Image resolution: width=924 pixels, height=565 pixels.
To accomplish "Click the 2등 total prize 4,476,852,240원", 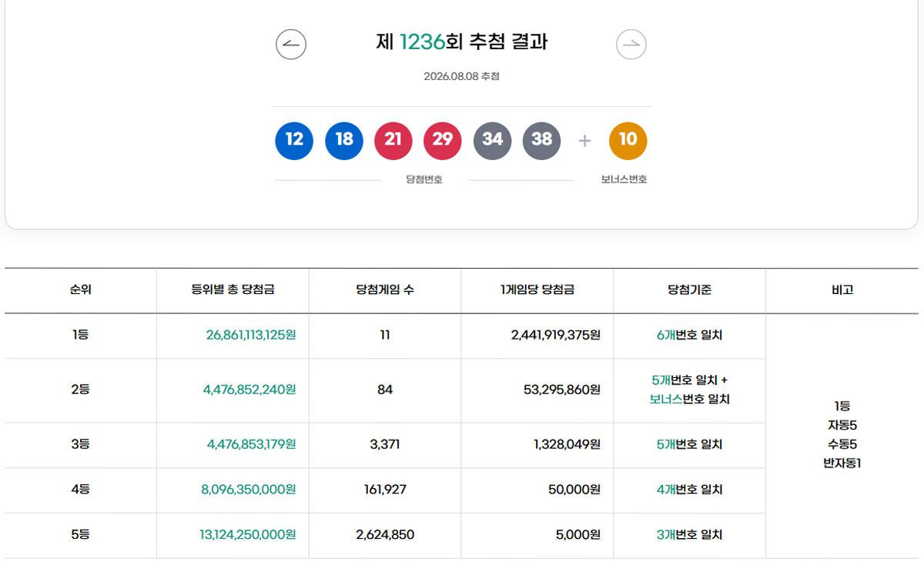I will (249, 389).
